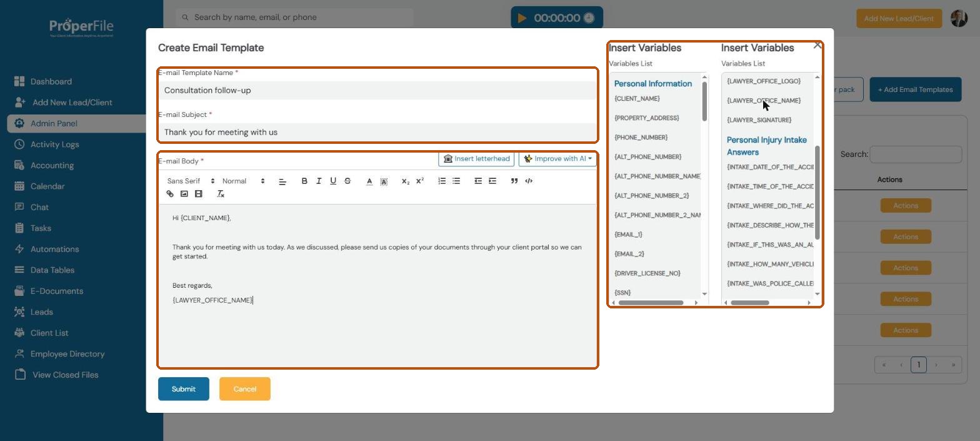Insert the {LAWYER_SIGNATURE} variable
The width and height of the screenshot is (980, 441).
tap(759, 120)
